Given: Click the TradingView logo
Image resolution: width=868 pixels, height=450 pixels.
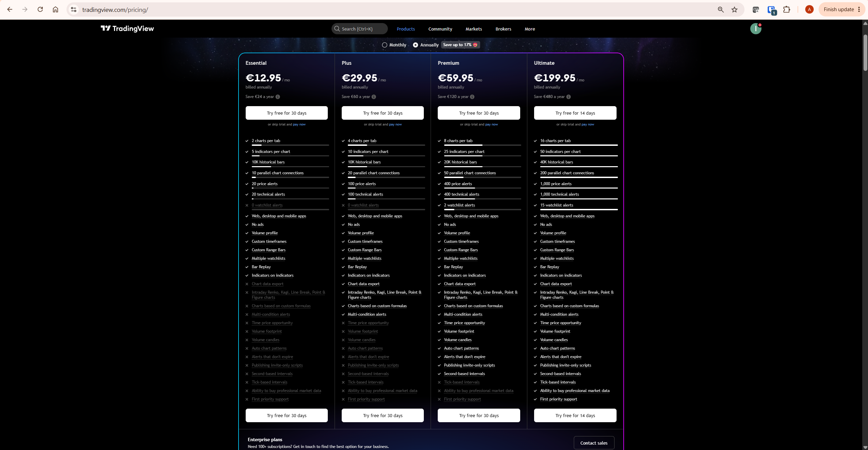Looking at the screenshot, I should click(x=127, y=29).
